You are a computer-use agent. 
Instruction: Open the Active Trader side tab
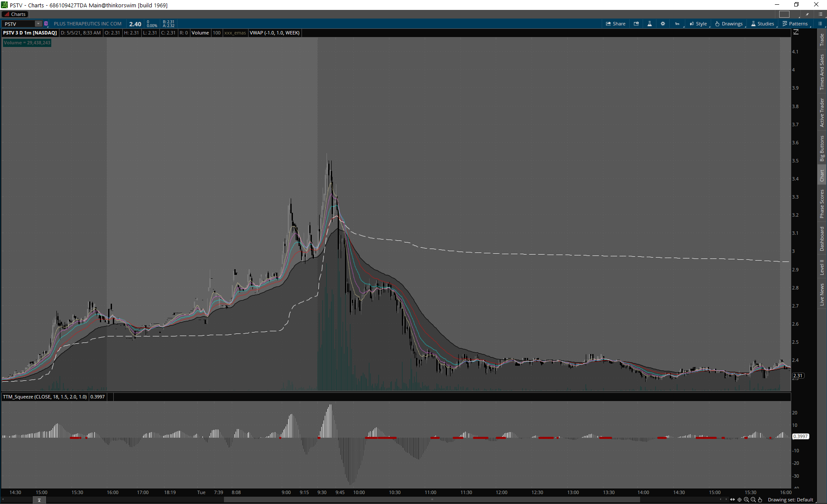point(822,112)
